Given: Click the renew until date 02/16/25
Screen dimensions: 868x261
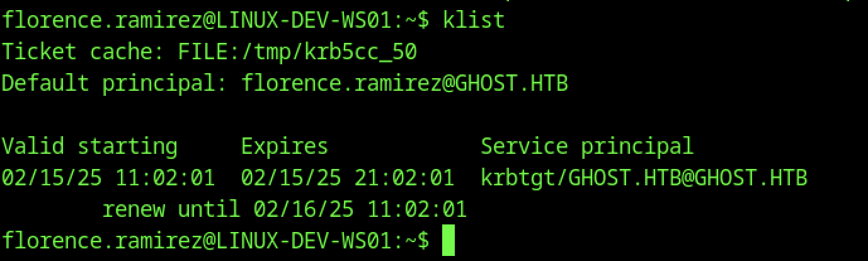Looking at the screenshot, I should [304, 209].
